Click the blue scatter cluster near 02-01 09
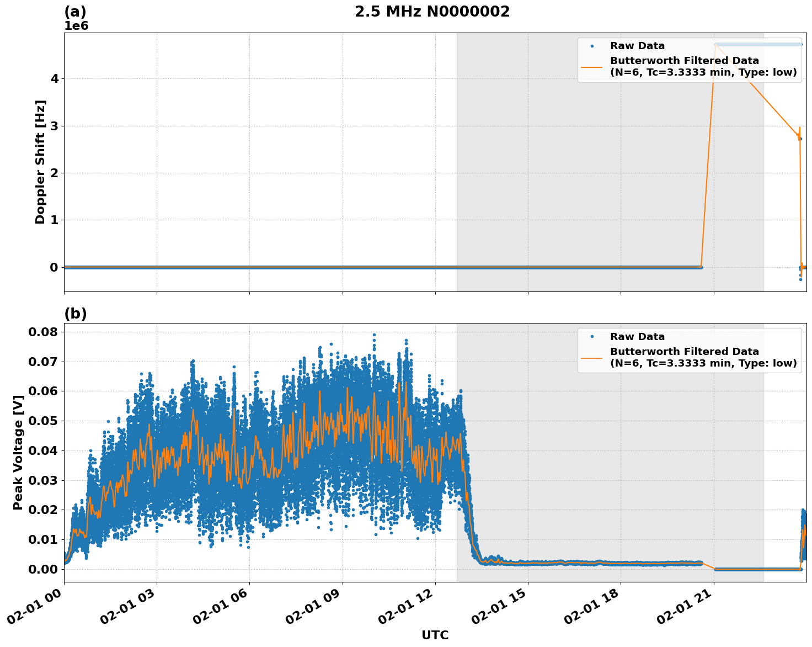Image resolution: width=812 pixels, height=647 pixels. tap(342, 442)
